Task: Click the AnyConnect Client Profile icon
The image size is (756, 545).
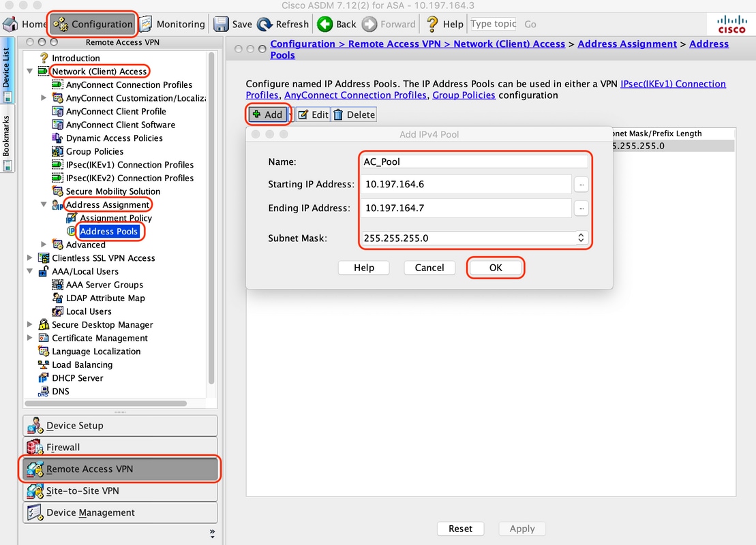Action: tap(57, 111)
